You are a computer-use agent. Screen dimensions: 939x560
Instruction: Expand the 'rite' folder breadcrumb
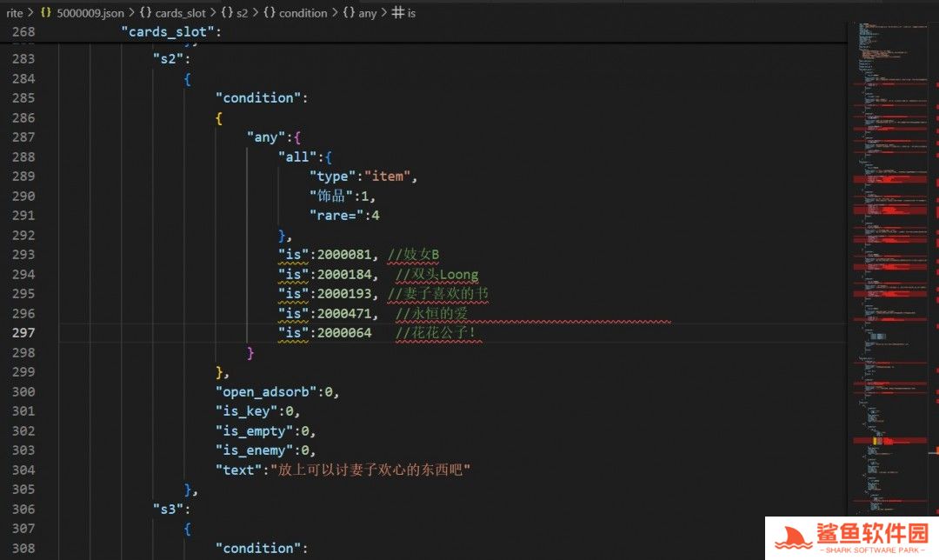coord(15,13)
